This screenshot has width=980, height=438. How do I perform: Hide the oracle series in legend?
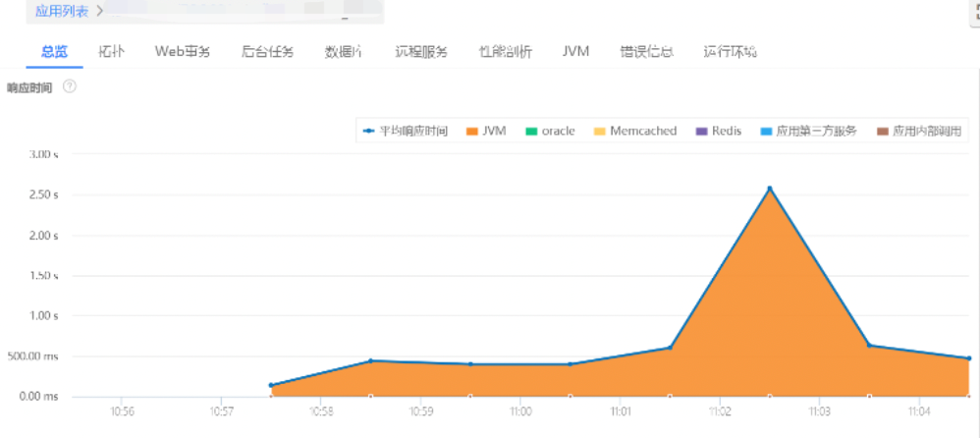[550, 131]
